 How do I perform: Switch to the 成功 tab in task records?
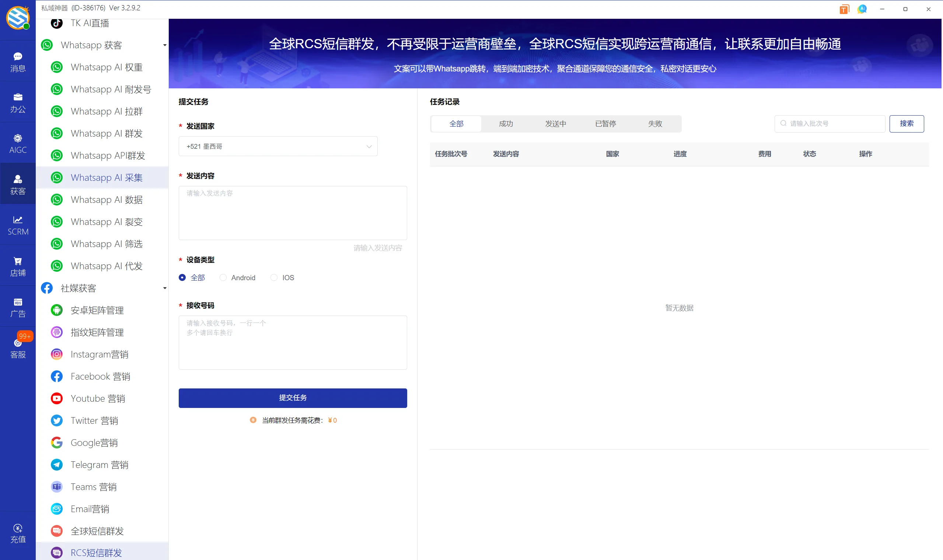(505, 123)
